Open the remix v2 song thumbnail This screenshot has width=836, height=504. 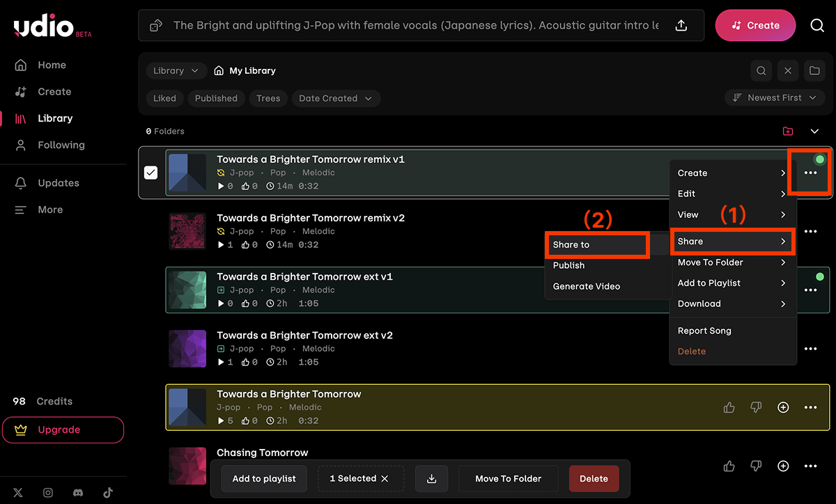coord(187,231)
